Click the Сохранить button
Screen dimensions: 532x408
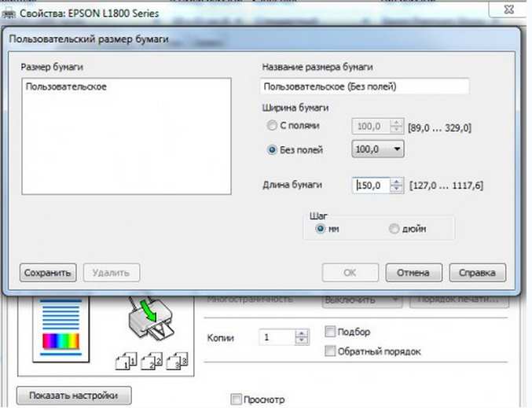click(x=48, y=273)
